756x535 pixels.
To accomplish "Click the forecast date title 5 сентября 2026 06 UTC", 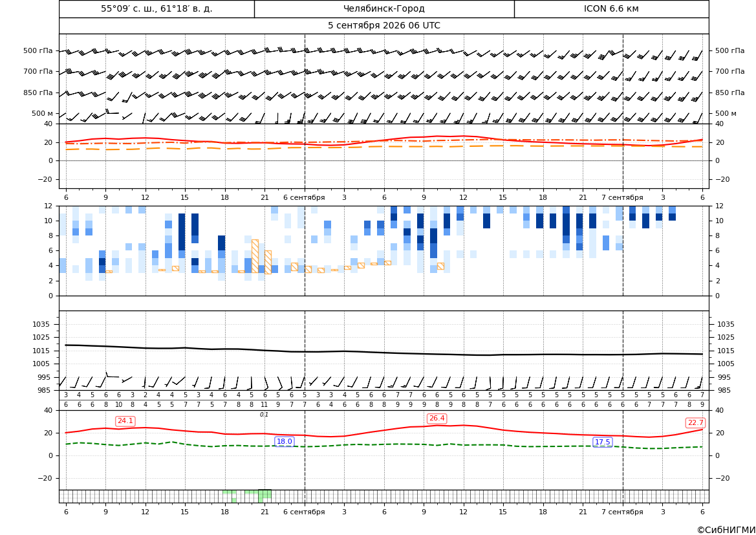I will coord(383,26).
